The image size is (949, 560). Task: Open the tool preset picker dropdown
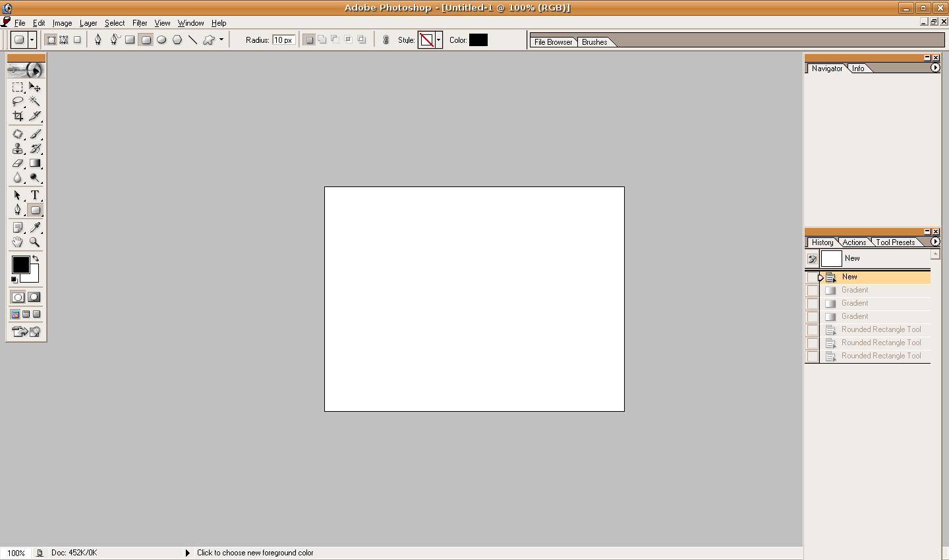[32, 40]
